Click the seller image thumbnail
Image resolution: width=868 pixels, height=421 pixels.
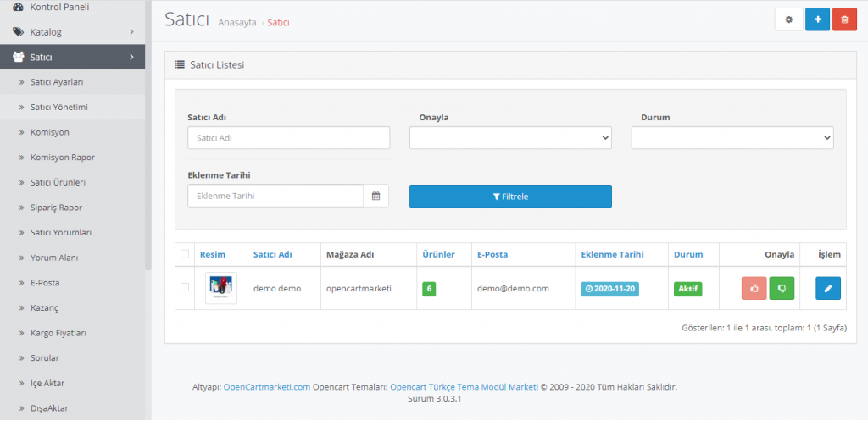(221, 289)
